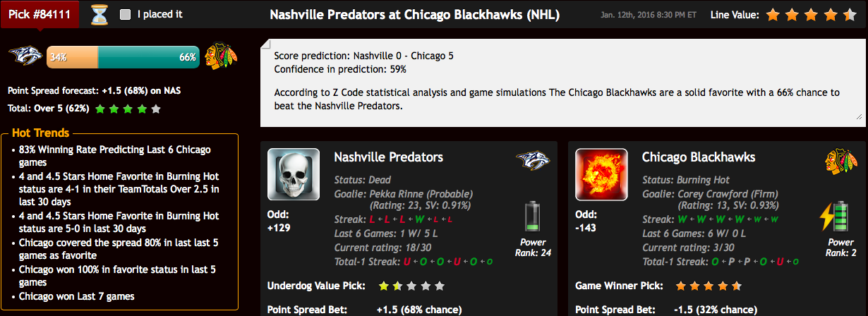Click Chicago Power Rank 2 charged battery icon

point(836,217)
